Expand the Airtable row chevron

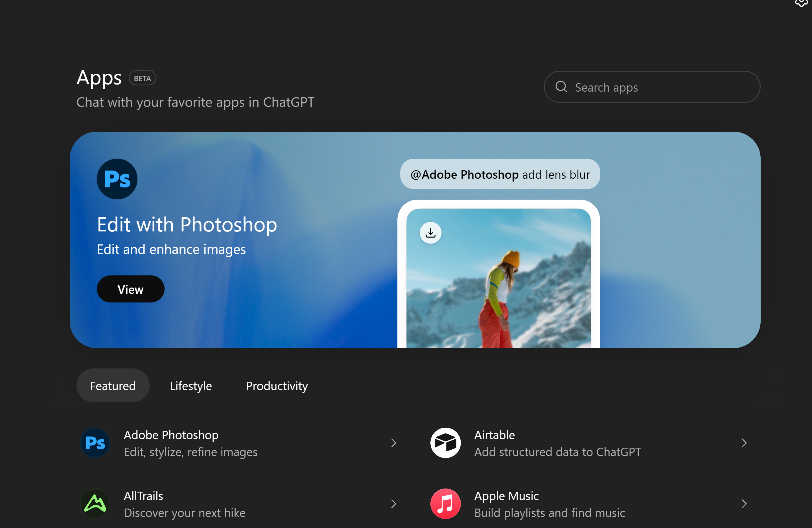coord(744,442)
